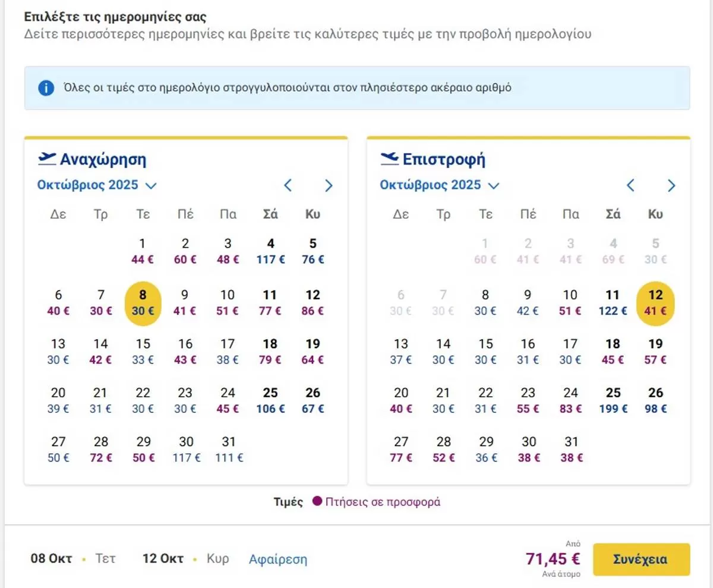Image resolution: width=713 pixels, height=588 pixels.
Task: Click Αφαίρεση link to remove dates
Action: 278,559
